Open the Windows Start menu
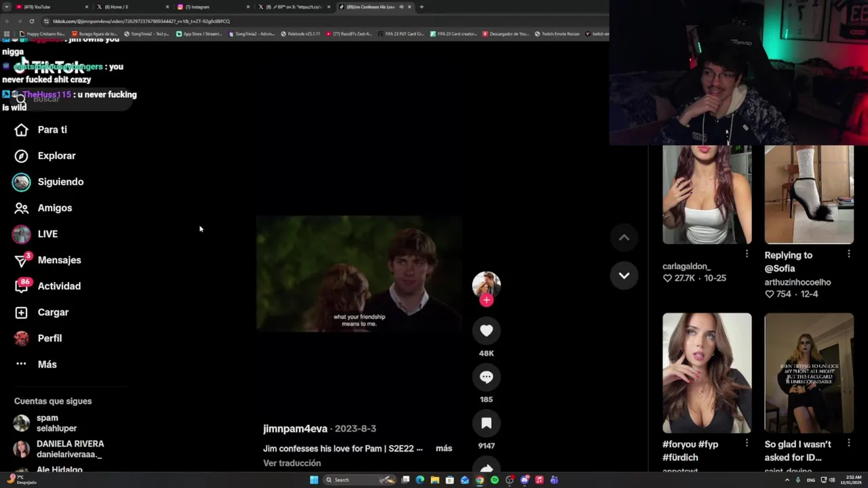The width and height of the screenshot is (868, 488). tap(314, 480)
